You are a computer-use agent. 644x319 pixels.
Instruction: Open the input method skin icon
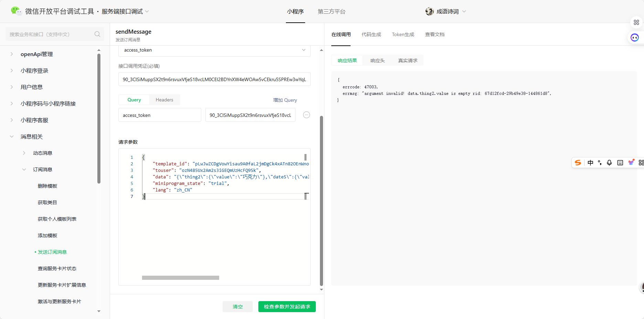631,162
